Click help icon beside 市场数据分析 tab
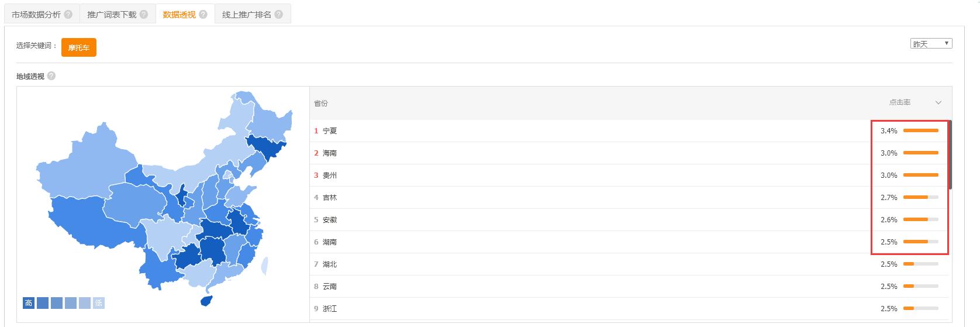980x327 pixels. tap(69, 15)
